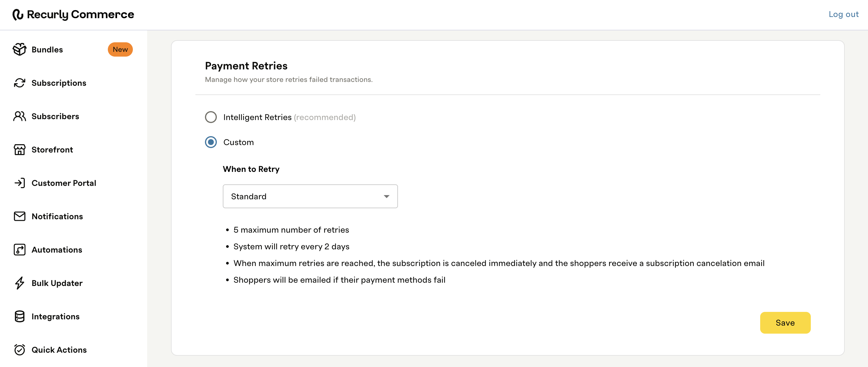Save the payment retries settings
Image resolution: width=868 pixels, height=367 pixels.
pos(785,323)
